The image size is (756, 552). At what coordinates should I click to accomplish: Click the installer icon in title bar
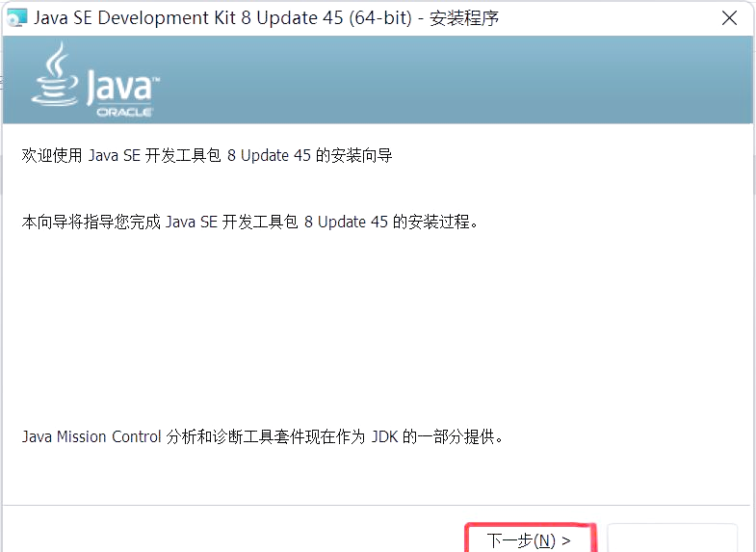coord(17,18)
